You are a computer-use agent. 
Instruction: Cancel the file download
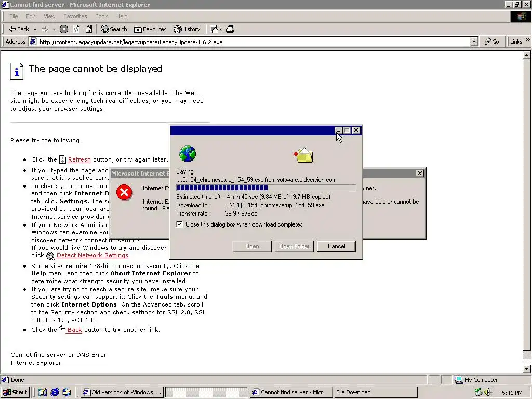point(336,246)
